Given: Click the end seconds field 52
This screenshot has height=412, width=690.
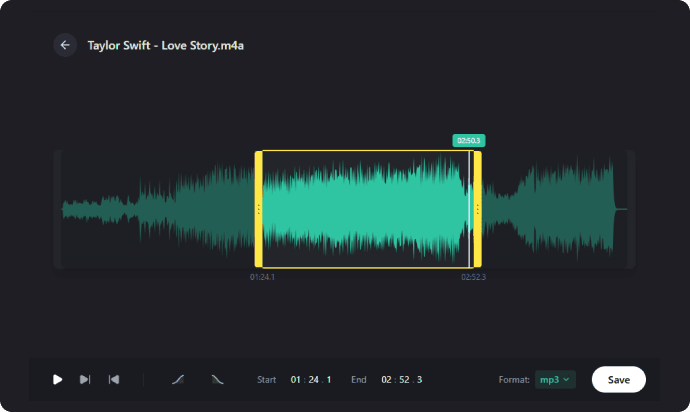Looking at the screenshot, I should [x=404, y=379].
